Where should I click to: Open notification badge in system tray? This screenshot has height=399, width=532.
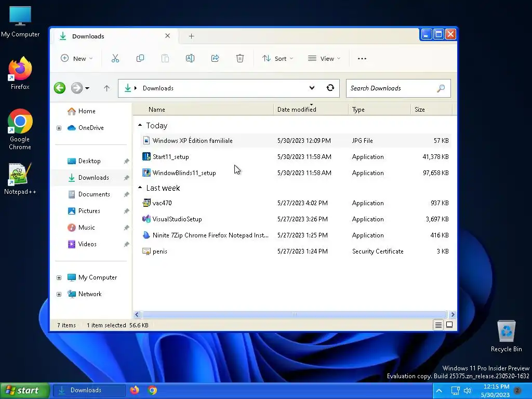(517, 390)
